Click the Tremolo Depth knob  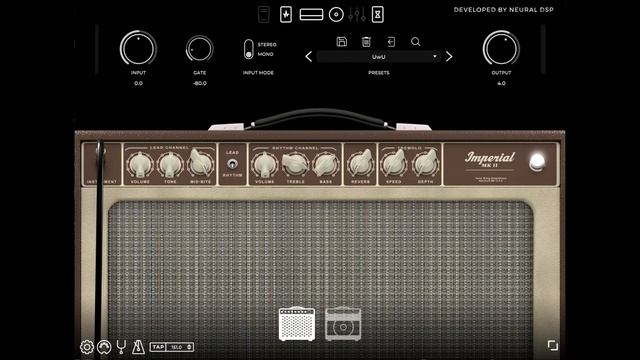click(425, 163)
